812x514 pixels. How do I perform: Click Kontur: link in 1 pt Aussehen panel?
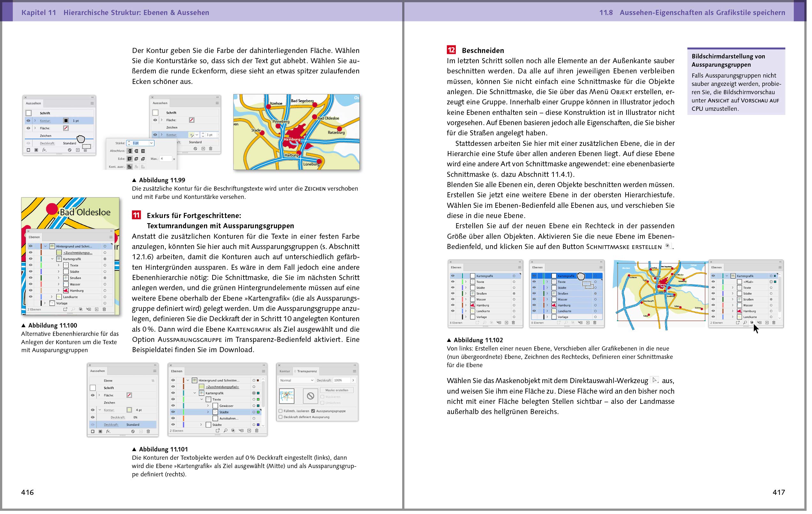tap(46, 121)
